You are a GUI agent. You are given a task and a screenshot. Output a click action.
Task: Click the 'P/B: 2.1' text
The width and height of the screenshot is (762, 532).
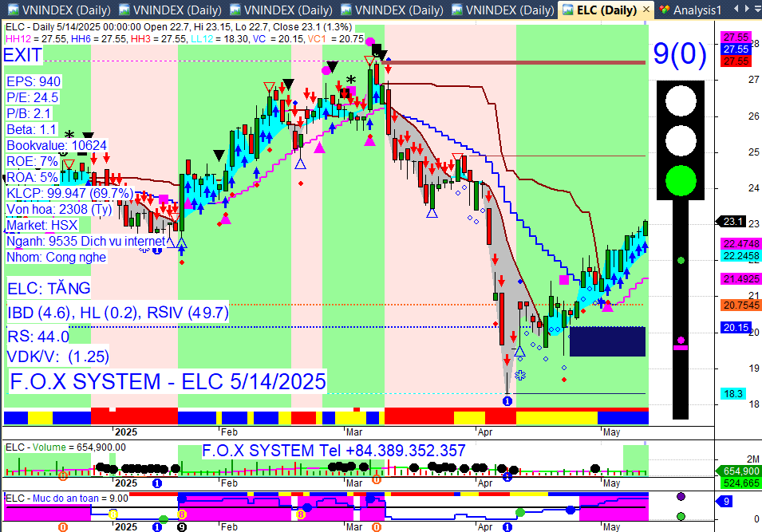(29, 114)
